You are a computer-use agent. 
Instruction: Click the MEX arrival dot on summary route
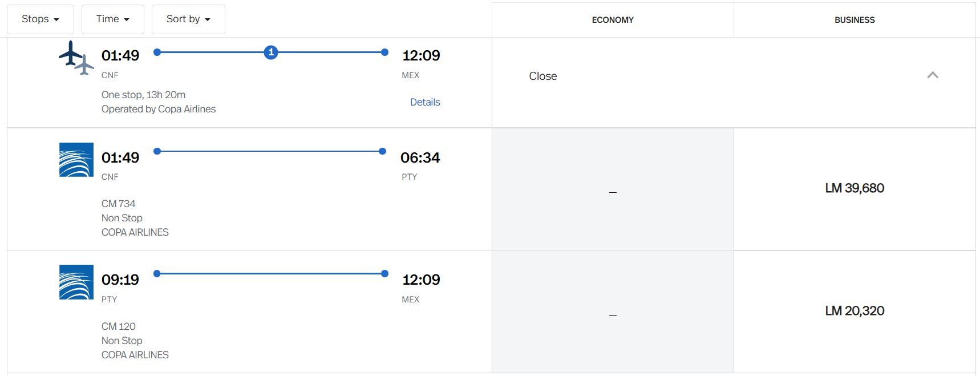[x=385, y=52]
